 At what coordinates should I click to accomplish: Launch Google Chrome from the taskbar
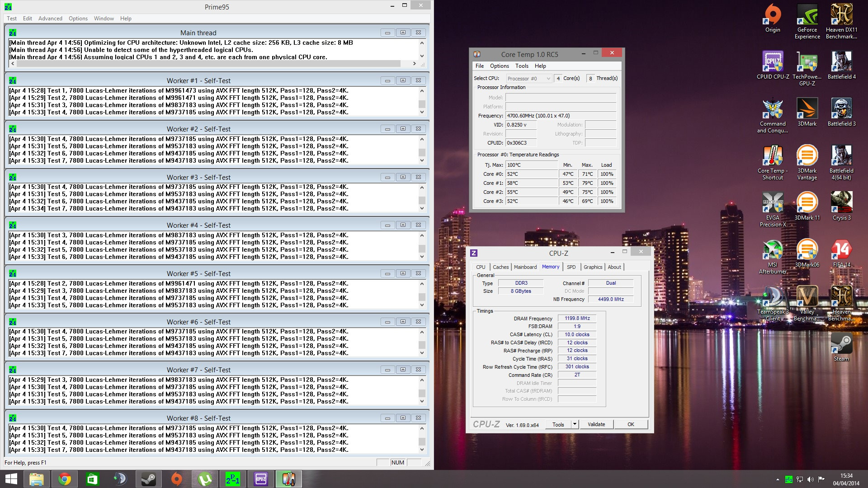[65, 479]
